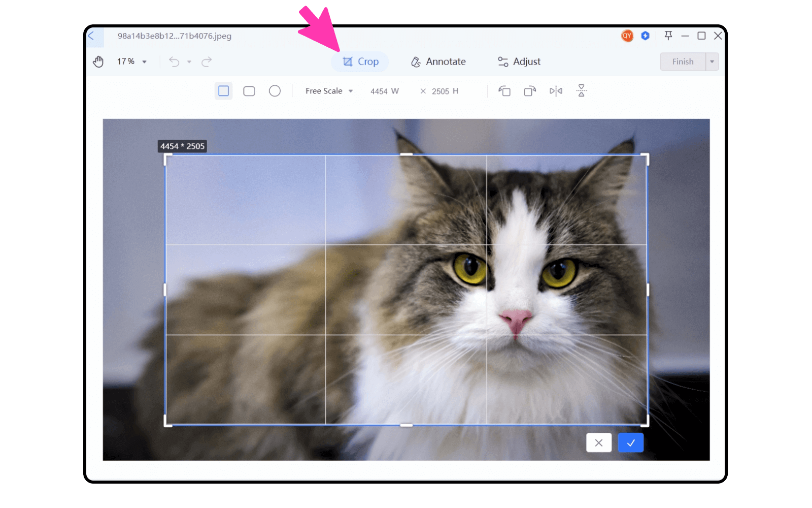The height and width of the screenshot is (508, 812).
Task: Click the undo arrow icon
Action: [174, 62]
